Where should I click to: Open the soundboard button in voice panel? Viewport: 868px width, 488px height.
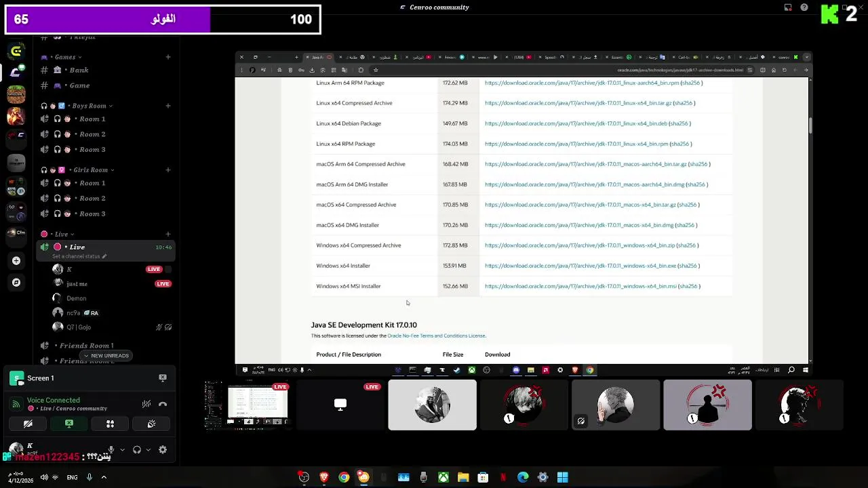click(151, 424)
